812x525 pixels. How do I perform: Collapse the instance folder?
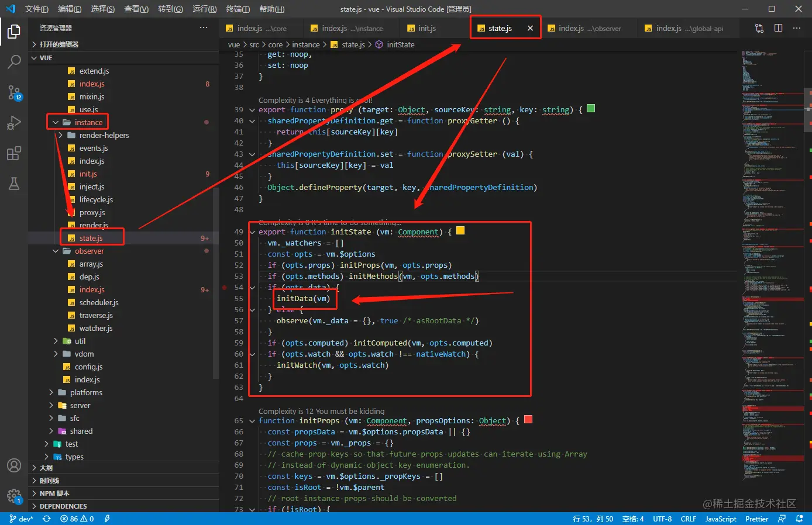(x=88, y=122)
